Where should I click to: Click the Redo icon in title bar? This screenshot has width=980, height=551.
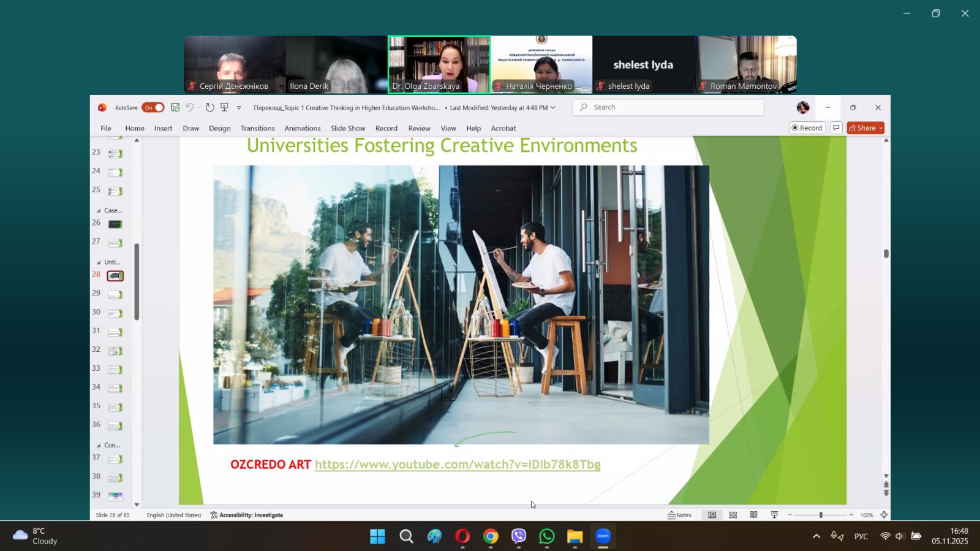point(209,108)
